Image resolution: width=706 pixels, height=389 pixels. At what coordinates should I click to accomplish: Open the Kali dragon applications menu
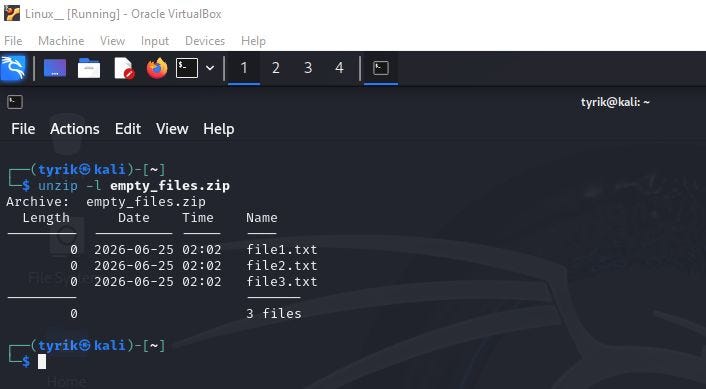(13, 68)
